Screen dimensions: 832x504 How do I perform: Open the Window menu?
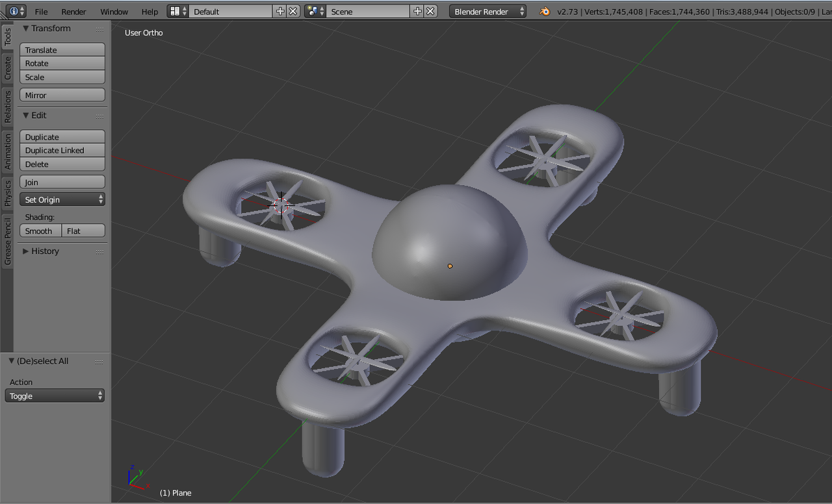114,12
